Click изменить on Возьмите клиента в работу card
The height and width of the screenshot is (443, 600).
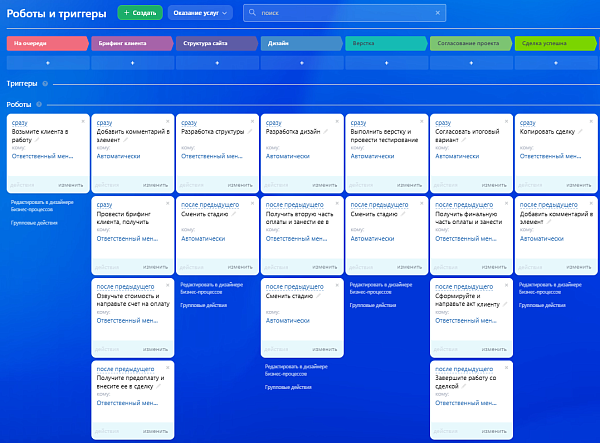(70, 185)
